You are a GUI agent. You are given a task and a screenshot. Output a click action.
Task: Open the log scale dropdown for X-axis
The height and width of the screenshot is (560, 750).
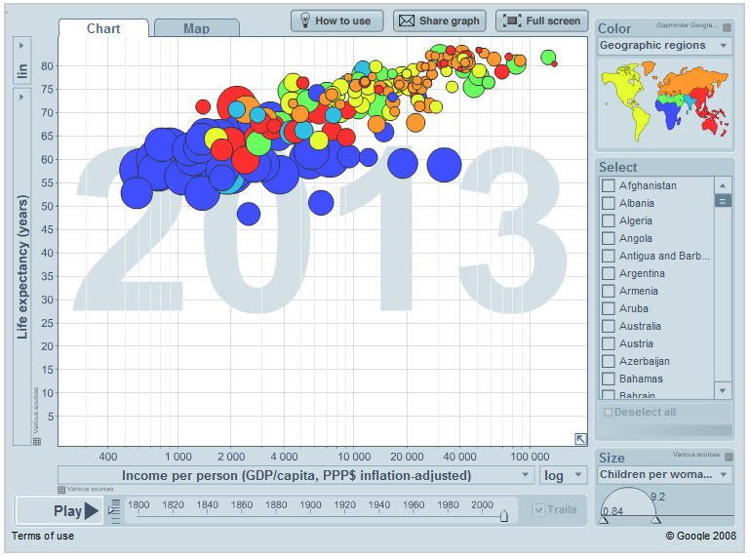[x=563, y=475]
